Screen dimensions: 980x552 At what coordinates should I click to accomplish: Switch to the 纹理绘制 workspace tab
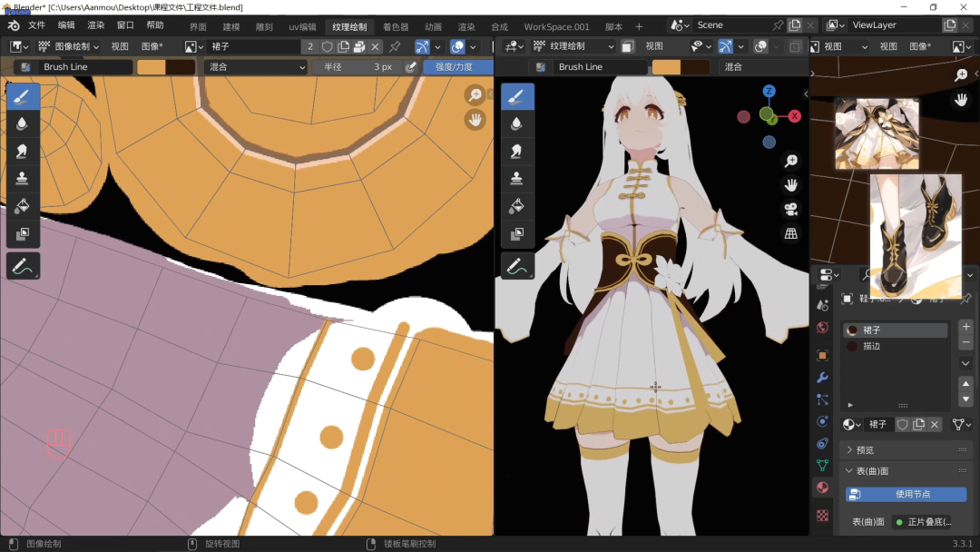point(349,27)
